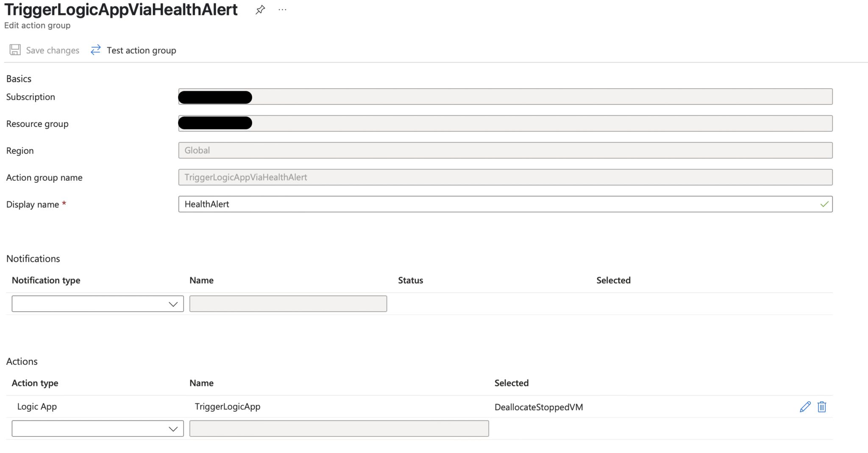Click the Name header in Actions table
The width and height of the screenshot is (868, 453).
(201, 383)
